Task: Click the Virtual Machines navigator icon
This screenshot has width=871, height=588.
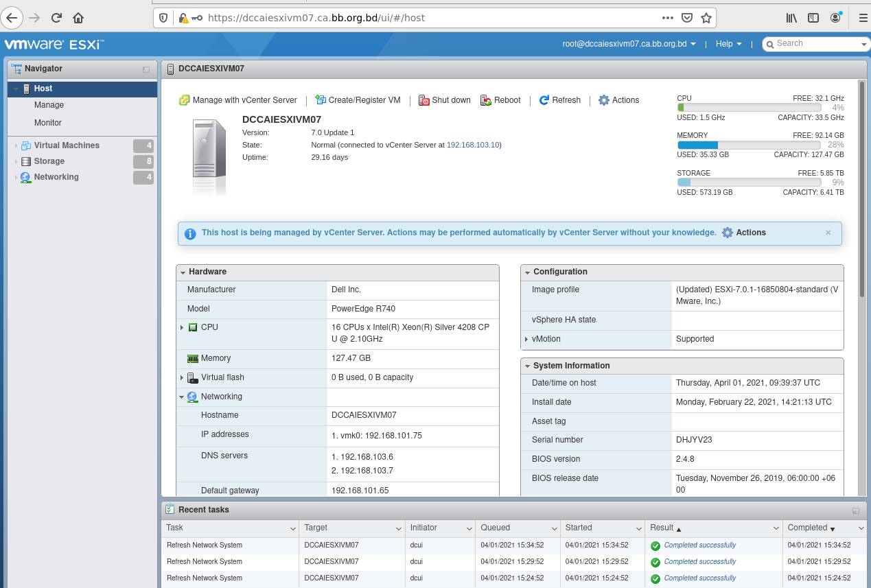Action: click(26, 145)
